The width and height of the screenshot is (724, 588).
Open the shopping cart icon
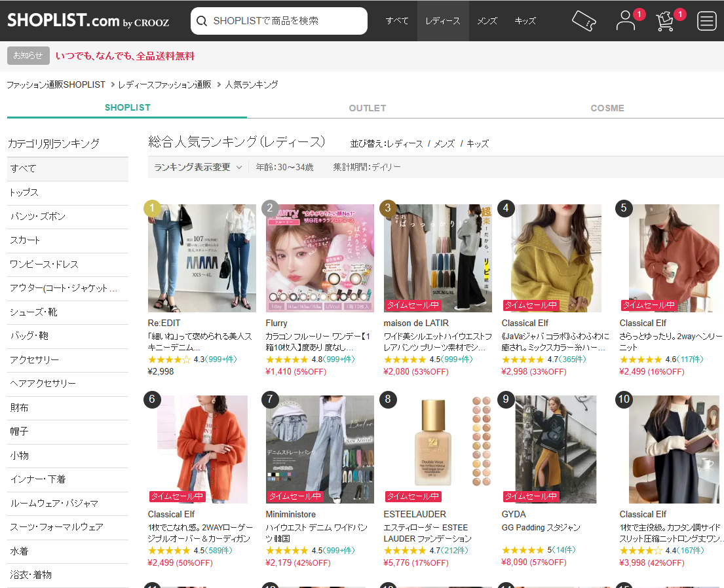666,21
